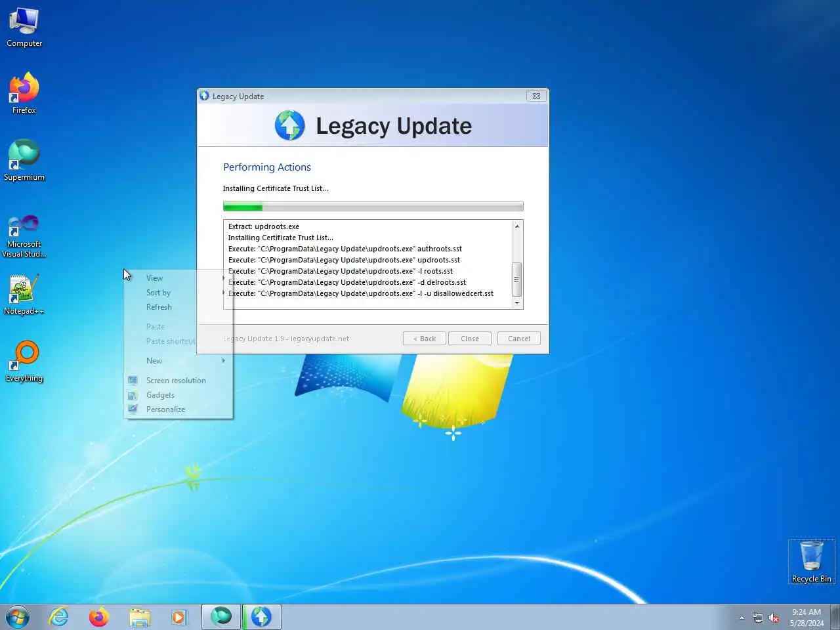Select the Microsoft Visual Studio desktop shortcut
This screenshot has height=630, width=840.
point(24,235)
